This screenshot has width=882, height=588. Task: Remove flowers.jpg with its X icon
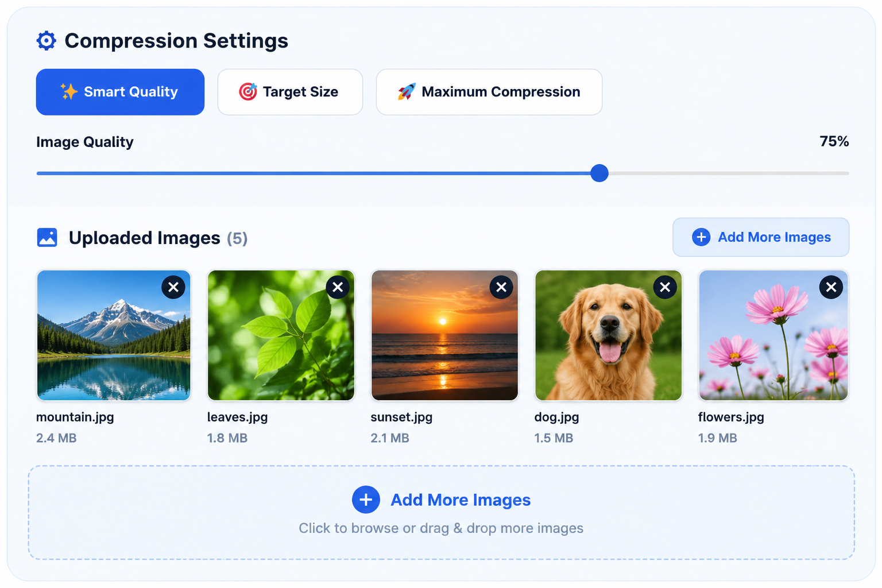831,287
